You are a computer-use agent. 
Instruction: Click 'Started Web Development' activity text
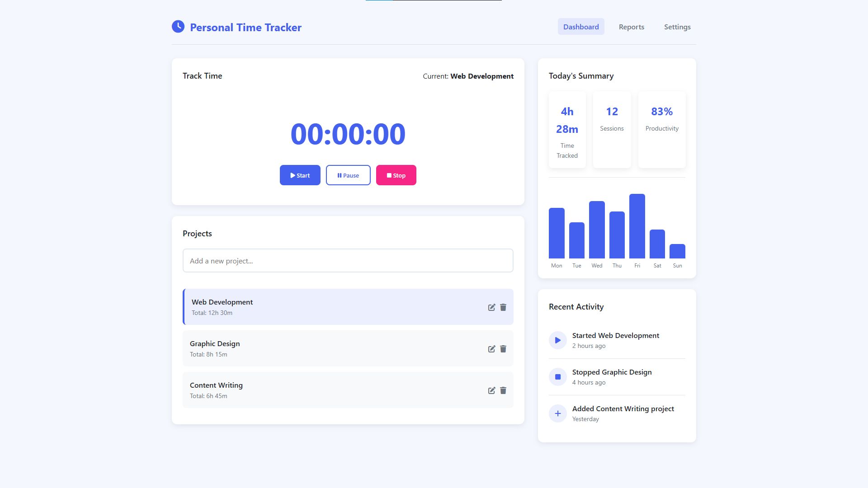616,335
